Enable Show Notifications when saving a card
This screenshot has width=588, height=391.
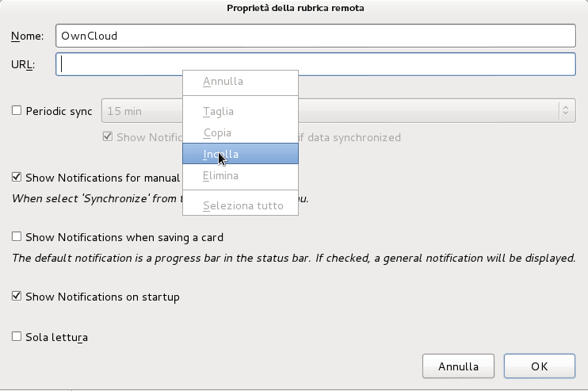coord(17,236)
